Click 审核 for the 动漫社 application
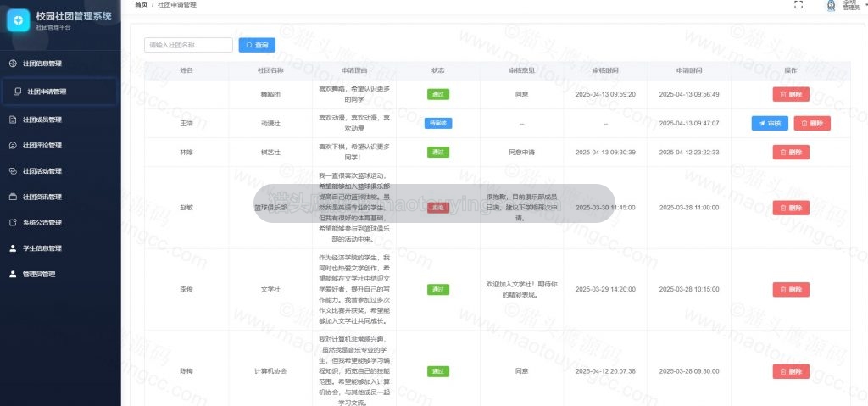Screen dimensions: 868x406 click(x=770, y=124)
